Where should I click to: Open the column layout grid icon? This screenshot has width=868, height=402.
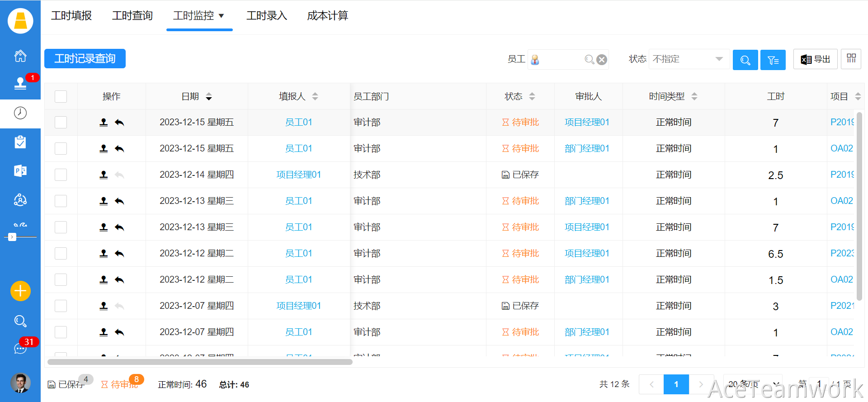pos(851,59)
